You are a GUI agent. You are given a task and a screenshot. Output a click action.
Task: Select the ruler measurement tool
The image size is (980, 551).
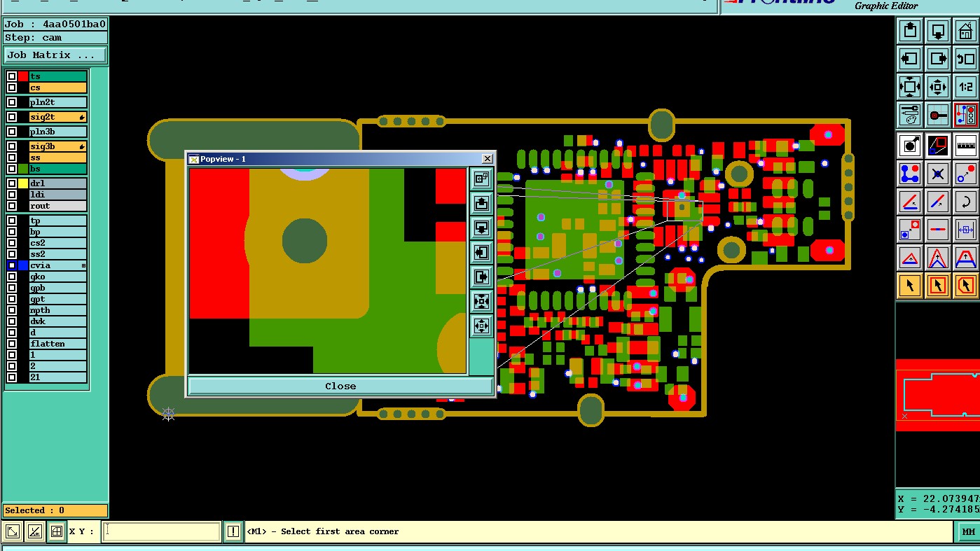[966, 146]
